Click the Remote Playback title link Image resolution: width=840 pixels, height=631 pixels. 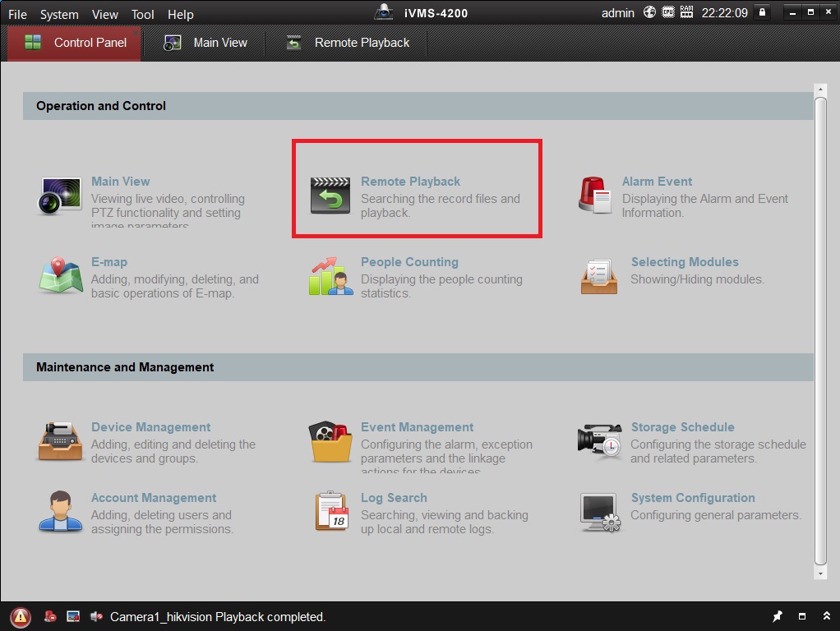410,182
